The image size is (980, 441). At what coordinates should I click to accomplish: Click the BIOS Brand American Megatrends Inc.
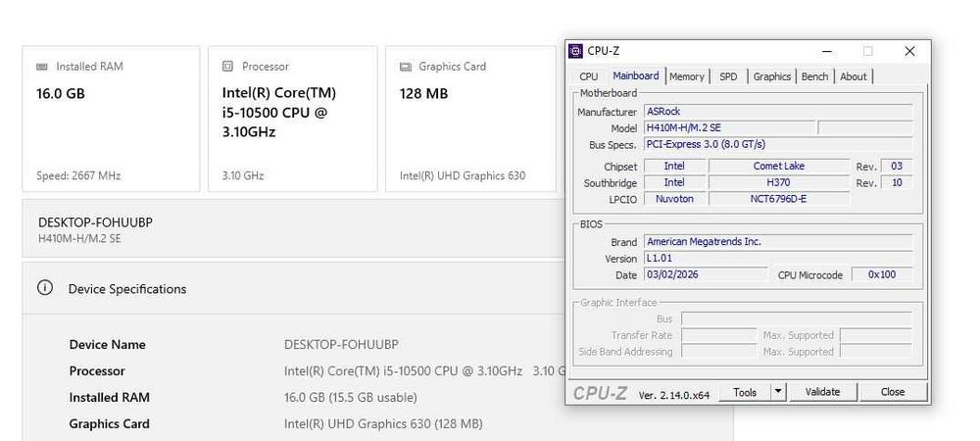[x=778, y=242]
